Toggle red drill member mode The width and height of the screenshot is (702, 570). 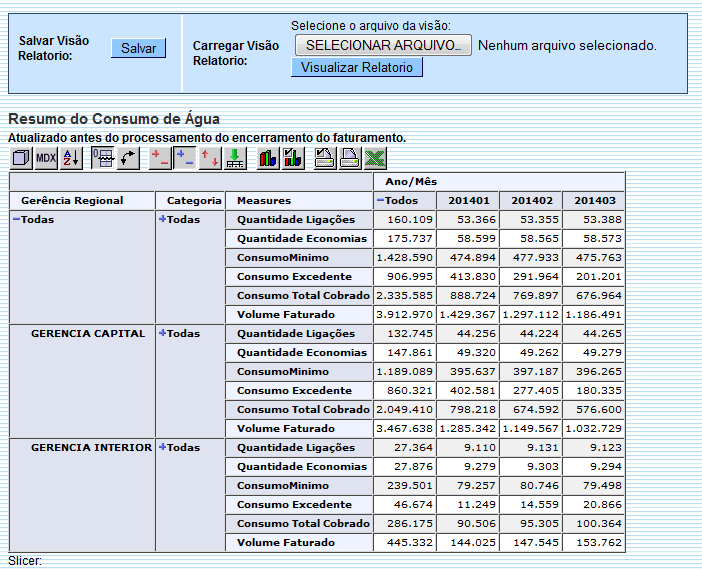(160, 158)
